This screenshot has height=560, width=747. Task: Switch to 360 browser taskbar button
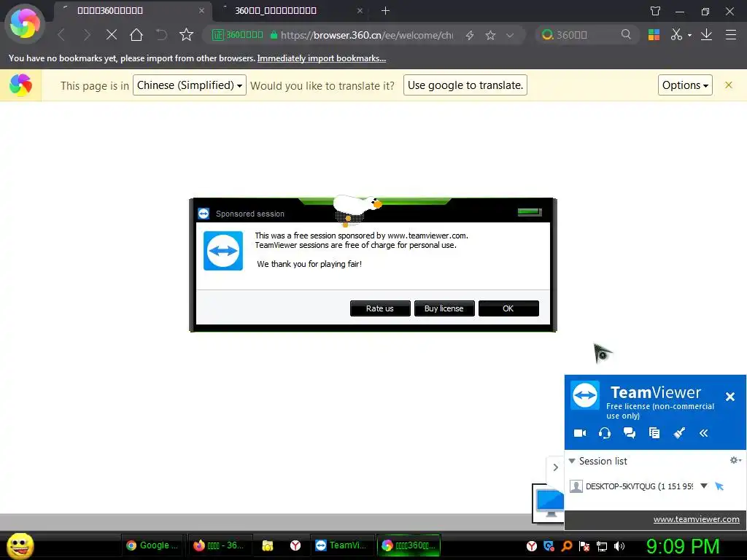click(x=409, y=545)
